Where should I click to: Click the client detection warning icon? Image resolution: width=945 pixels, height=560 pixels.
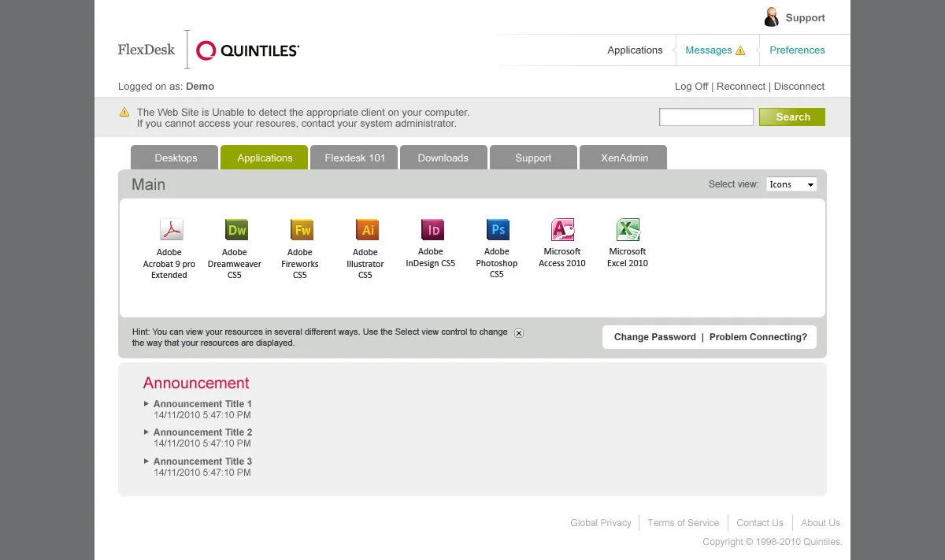[x=124, y=112]
